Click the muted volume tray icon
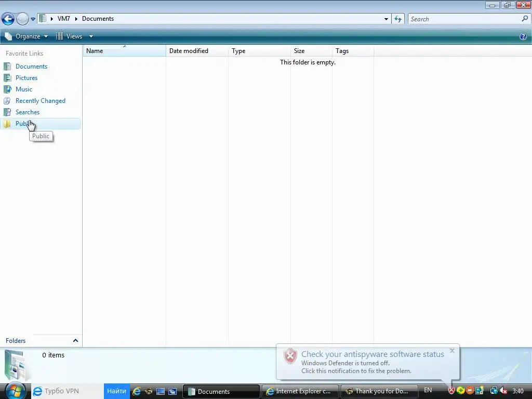 (x=503, y=391)
